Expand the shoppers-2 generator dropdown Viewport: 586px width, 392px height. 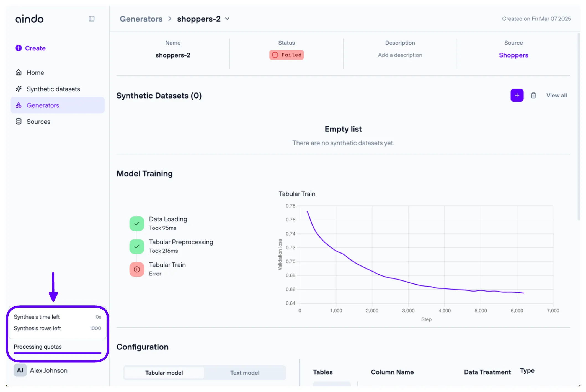(227, 19)
